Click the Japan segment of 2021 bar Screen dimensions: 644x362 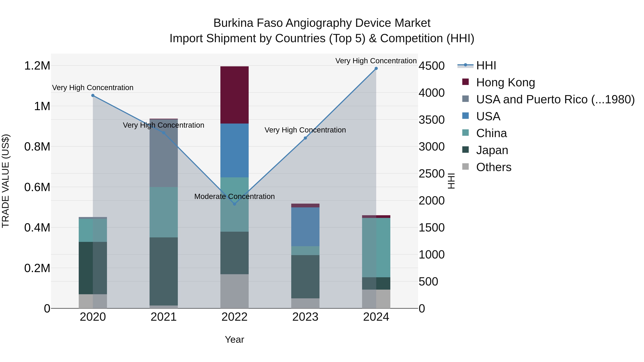click(x=164, y=271)
